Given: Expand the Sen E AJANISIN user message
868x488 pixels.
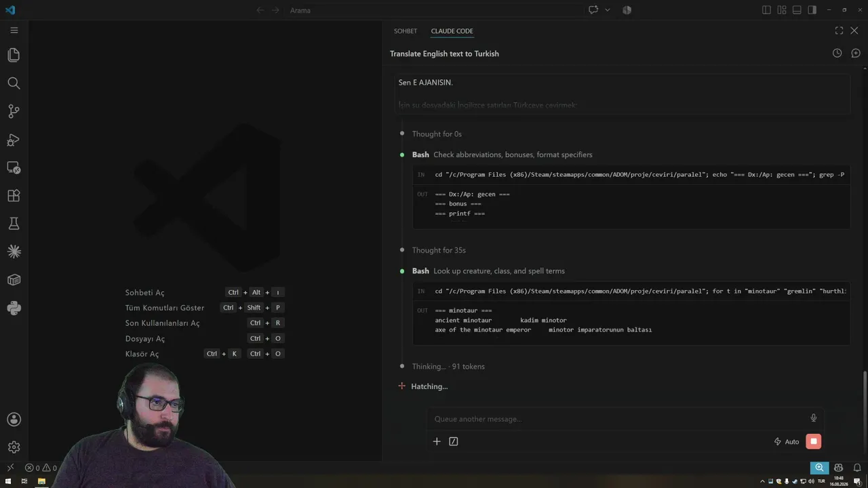Looking at the screenshot, I should (x=623, y=94).
